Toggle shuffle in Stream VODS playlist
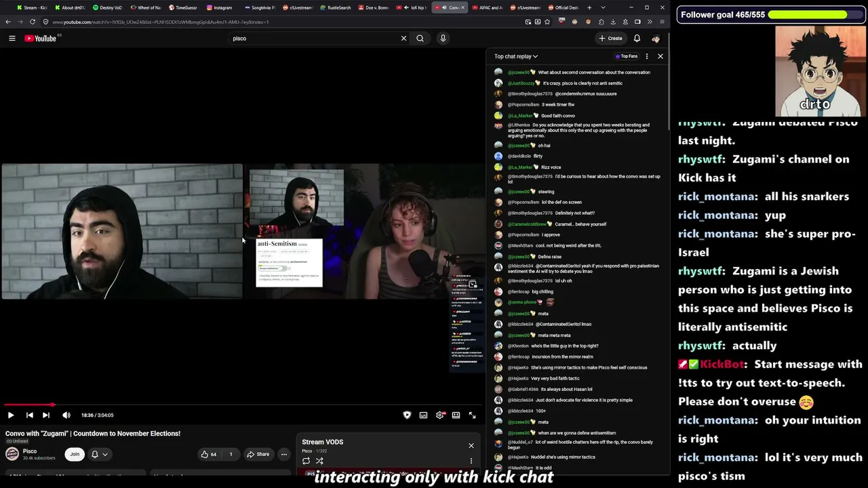Image resolution: width=868 pixels, height=488 pixels. tap(319, 461)
